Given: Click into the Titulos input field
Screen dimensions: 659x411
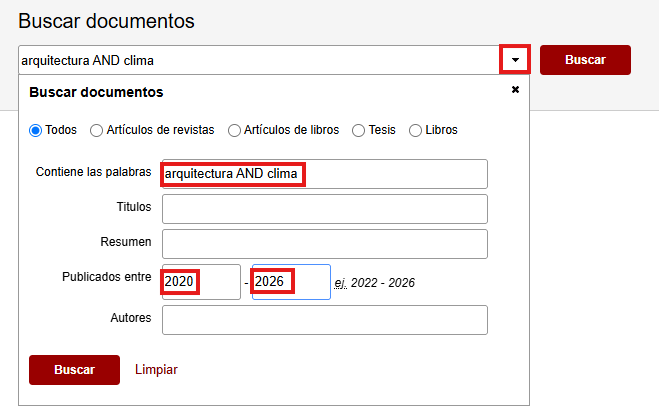Looking at the screenshot, I should click(x=325, y=208).
